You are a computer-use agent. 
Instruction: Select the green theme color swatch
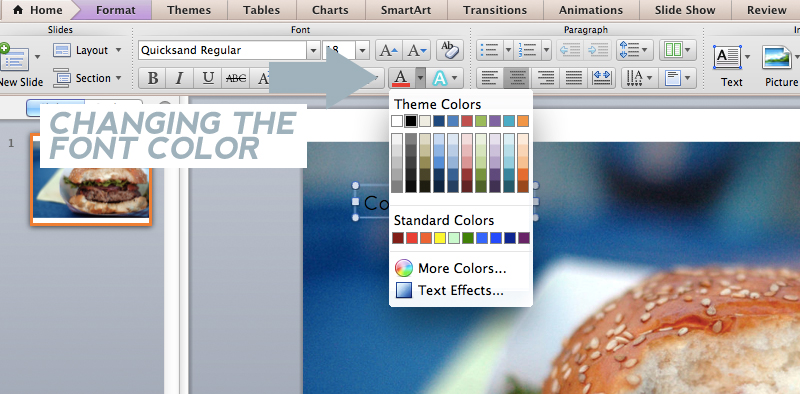click(481, 121)
